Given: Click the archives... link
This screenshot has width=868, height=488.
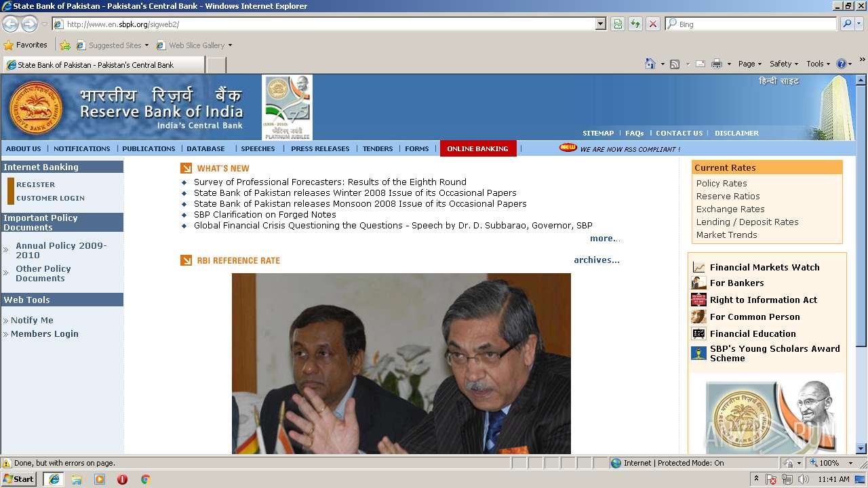Looking at the screenshot, I should pyautogui.click(x=597, y=260).
